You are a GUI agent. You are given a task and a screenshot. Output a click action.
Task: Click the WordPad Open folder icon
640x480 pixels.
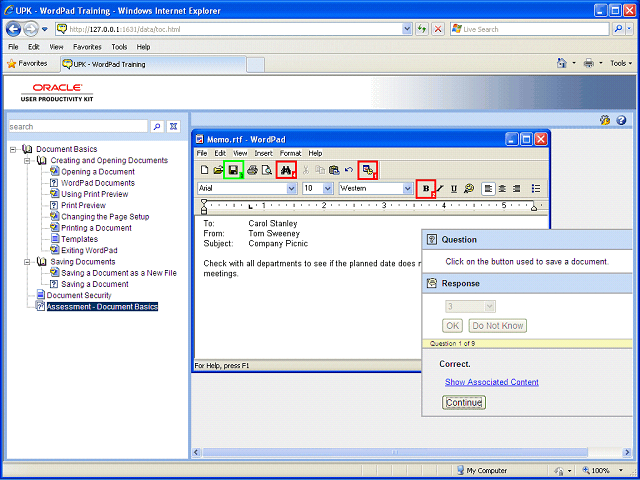click(218, 170)
